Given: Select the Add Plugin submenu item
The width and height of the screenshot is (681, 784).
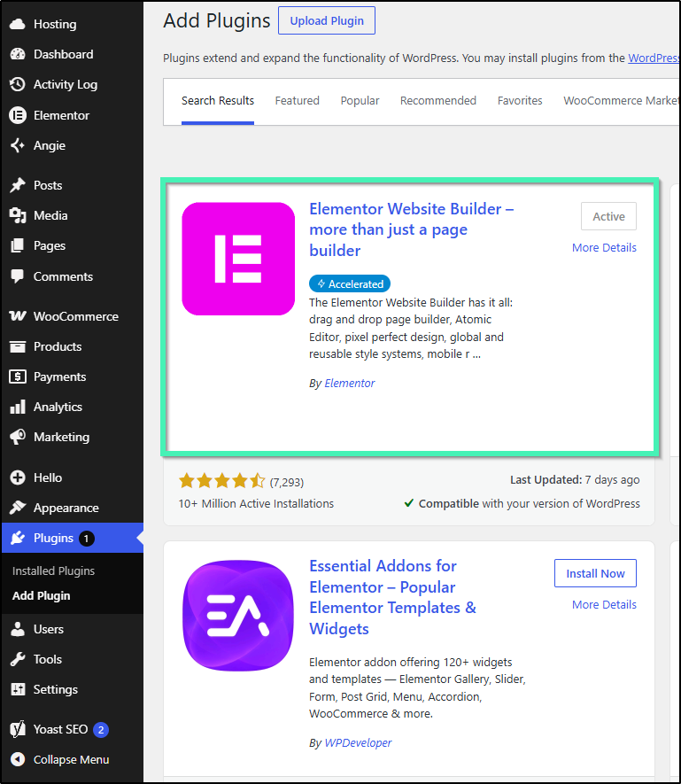Looking at the screenshot, I should tap(41, 596).
